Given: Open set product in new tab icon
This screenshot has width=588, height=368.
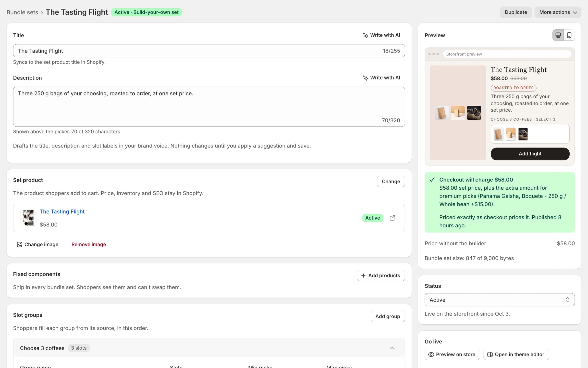Looking at the screenshot, I should coord(392,218).
